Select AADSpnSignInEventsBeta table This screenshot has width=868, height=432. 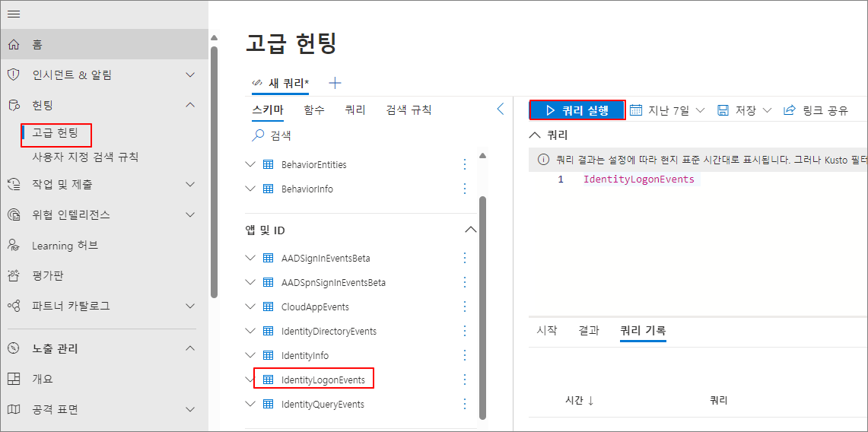pyautogui.click(x=333, y=283)
